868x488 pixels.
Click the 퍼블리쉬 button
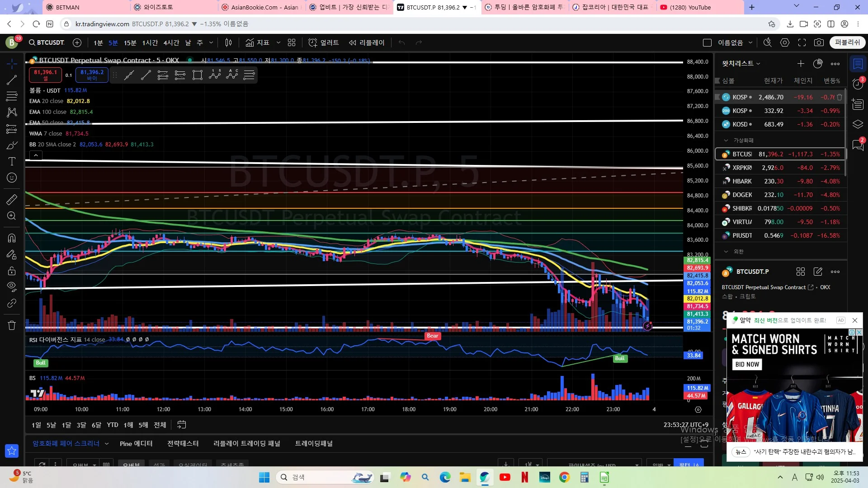847,42
